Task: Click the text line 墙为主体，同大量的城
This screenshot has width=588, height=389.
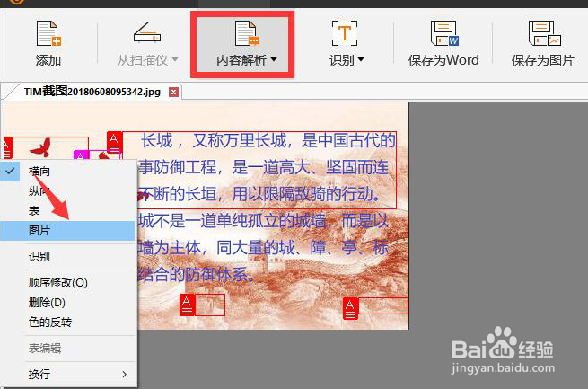Action: coord(264,248)
